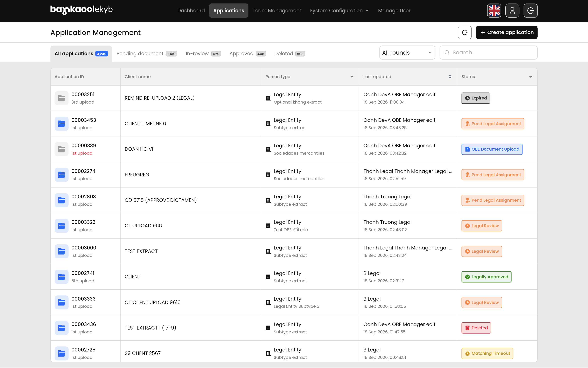Image resolution: width=588 pixels, height=368 pixels.
Task: Open the System Configuration dropdown menu
Action: pyautogui.click(x=339, y=11)
